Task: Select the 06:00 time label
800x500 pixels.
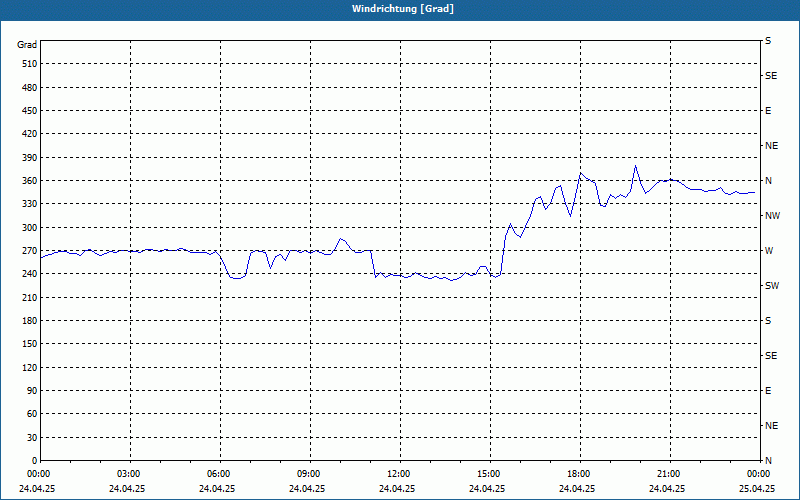Action: [218, 474]
